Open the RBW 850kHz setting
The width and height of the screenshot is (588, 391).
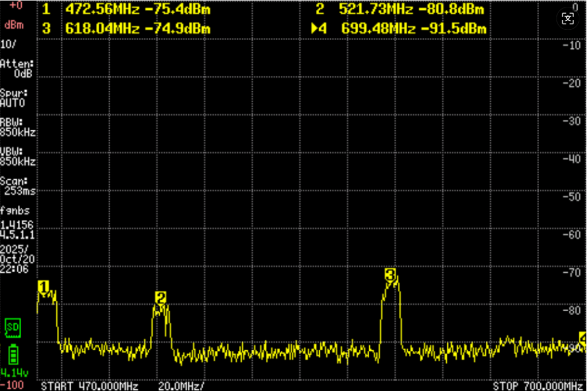pos(18,127)
